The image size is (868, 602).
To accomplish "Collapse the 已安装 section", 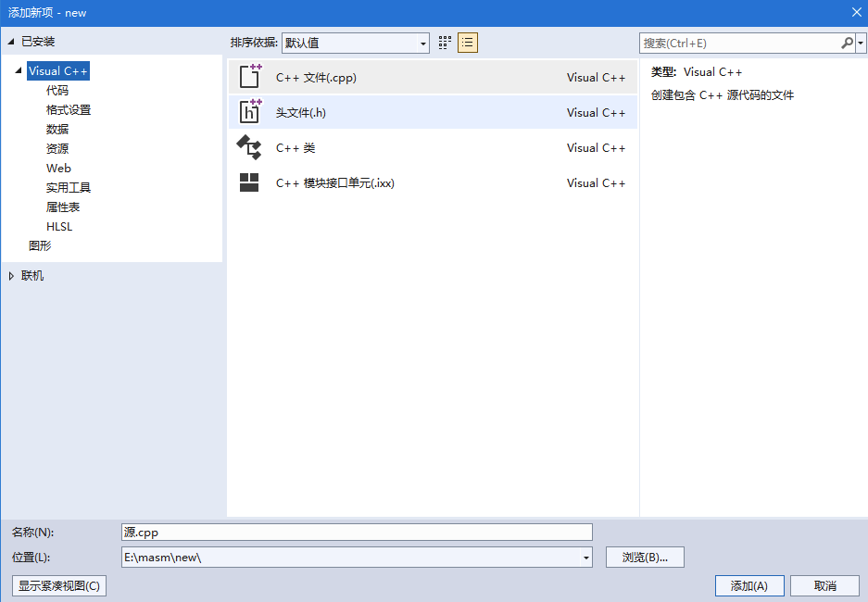I will 10,42.
